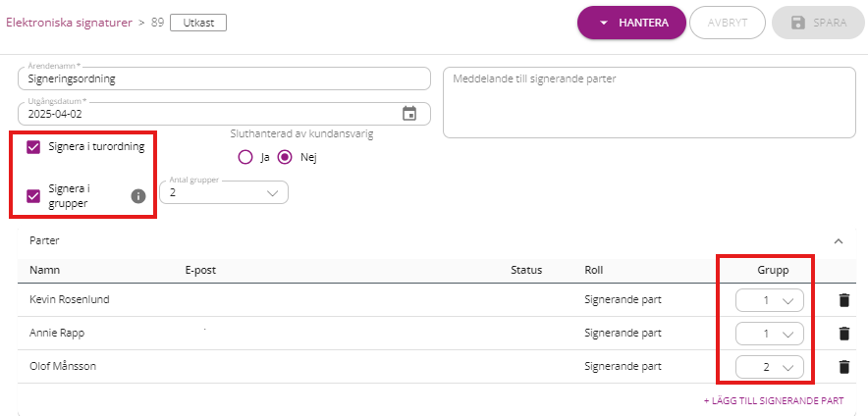This screenshot has height=416, width=868.
Task: Delete Kevin Rosenlund from the parties list
Action: 843,300
